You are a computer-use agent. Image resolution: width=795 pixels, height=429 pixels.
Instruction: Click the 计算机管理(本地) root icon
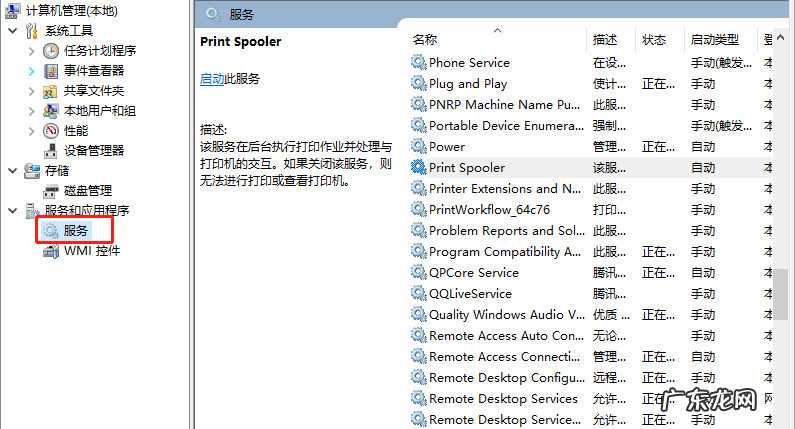(13, 10)
